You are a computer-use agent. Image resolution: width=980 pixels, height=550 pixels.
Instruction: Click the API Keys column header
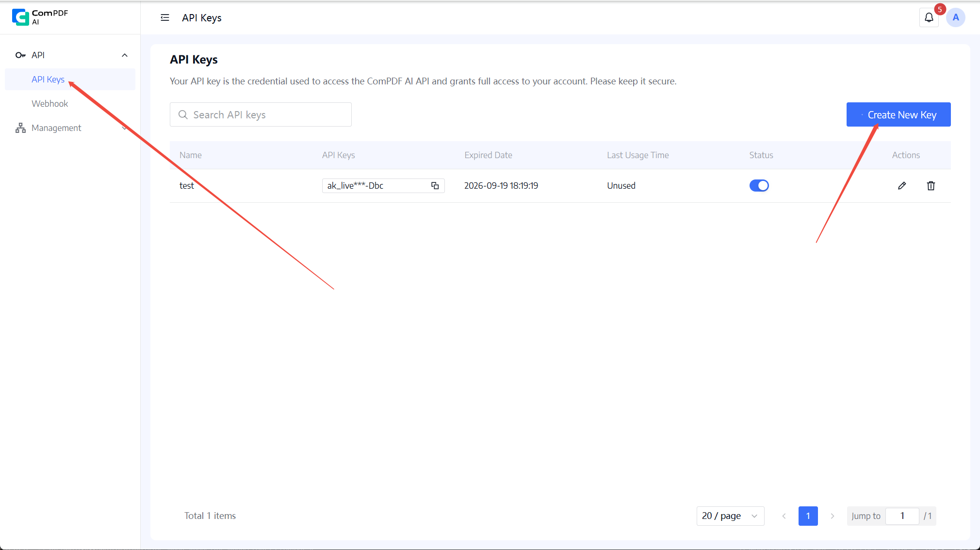(339, 155)
